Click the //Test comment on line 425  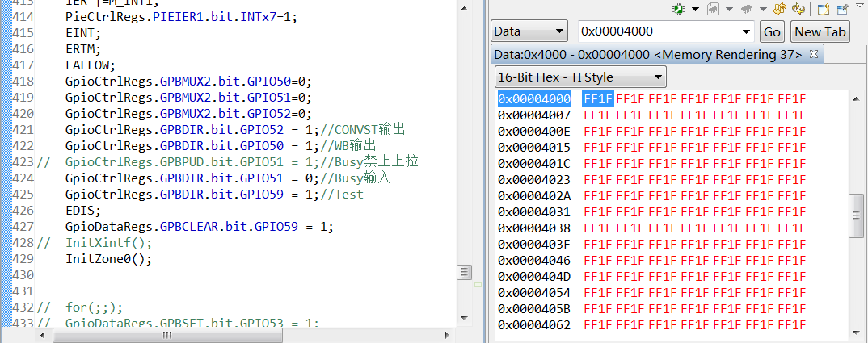pos(342,195)
